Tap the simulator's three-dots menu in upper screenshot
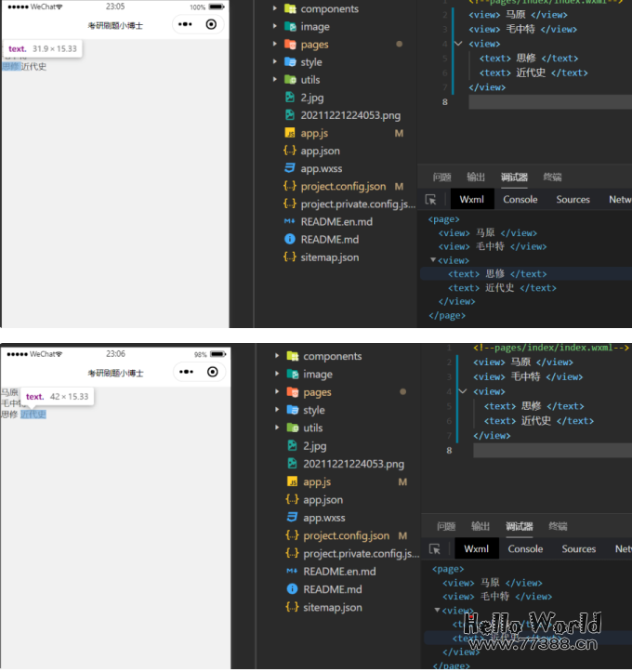 pyautogui.click(x=186, y=25)
